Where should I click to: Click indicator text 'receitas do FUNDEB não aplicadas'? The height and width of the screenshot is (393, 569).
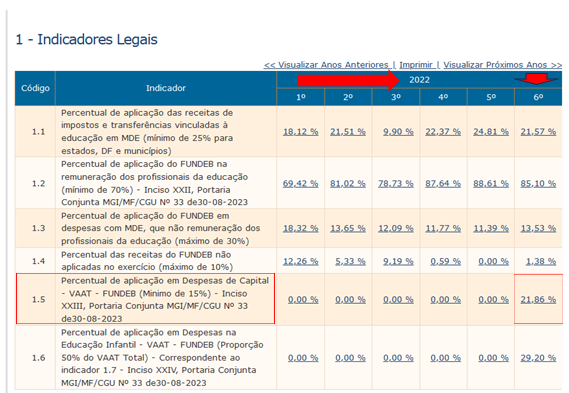[147, 261]
